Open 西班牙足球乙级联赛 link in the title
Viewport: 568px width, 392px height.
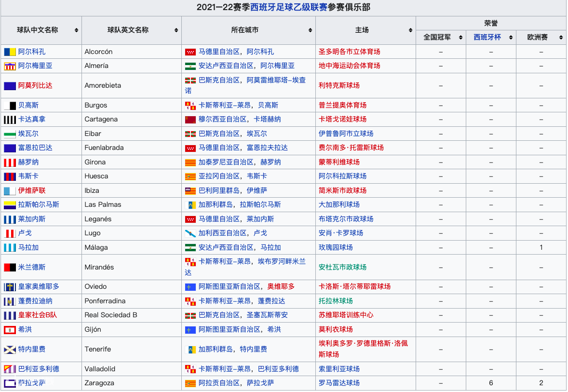[x=289, y=7]
